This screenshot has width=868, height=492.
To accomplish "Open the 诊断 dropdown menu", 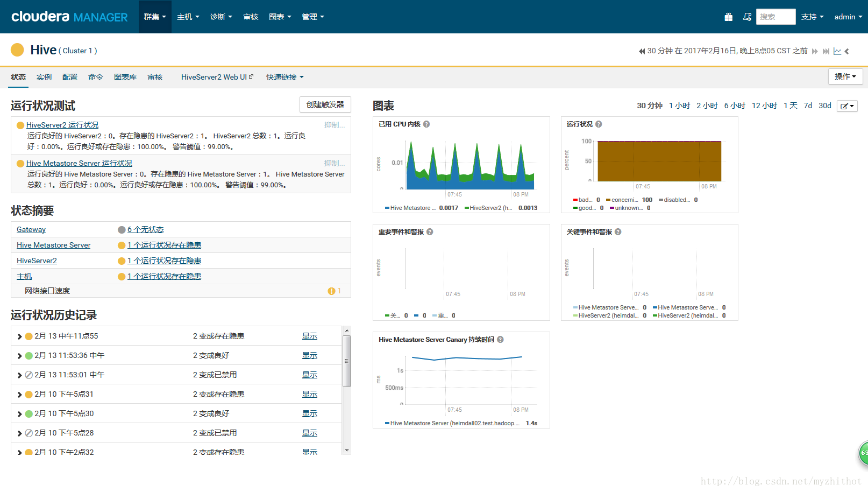I will 221,17.
